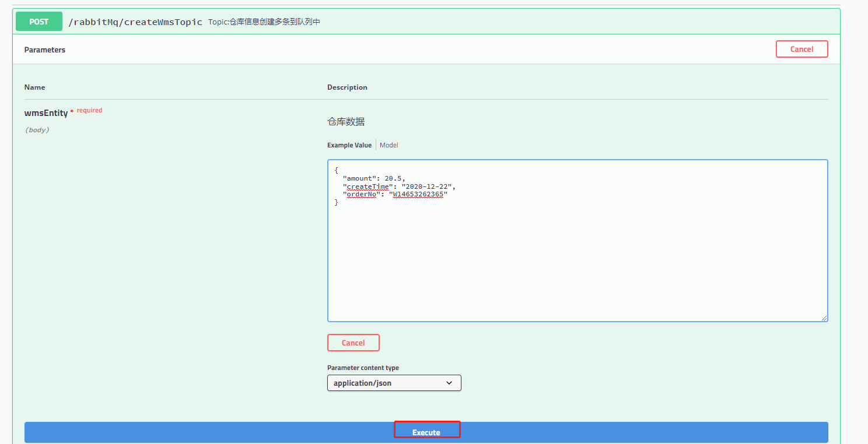Viewport: 868px width, 444px height.
Task: Click the "amount": 20.5 line in the body
Action: click(374, 178)
